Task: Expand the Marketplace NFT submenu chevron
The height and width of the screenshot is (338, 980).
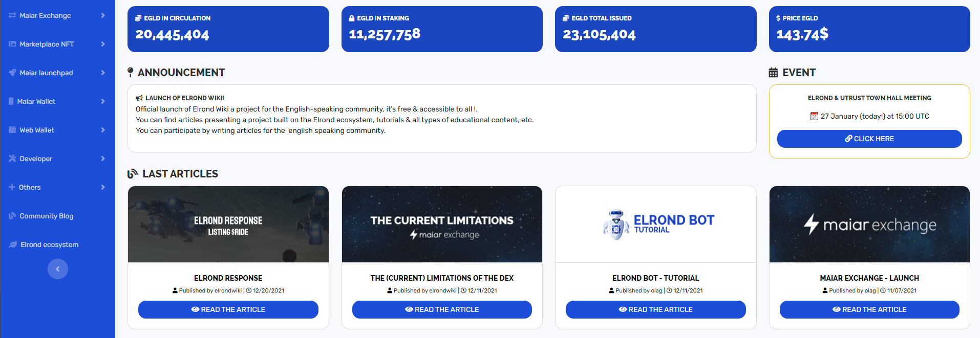Action: [x=103, y=44]
